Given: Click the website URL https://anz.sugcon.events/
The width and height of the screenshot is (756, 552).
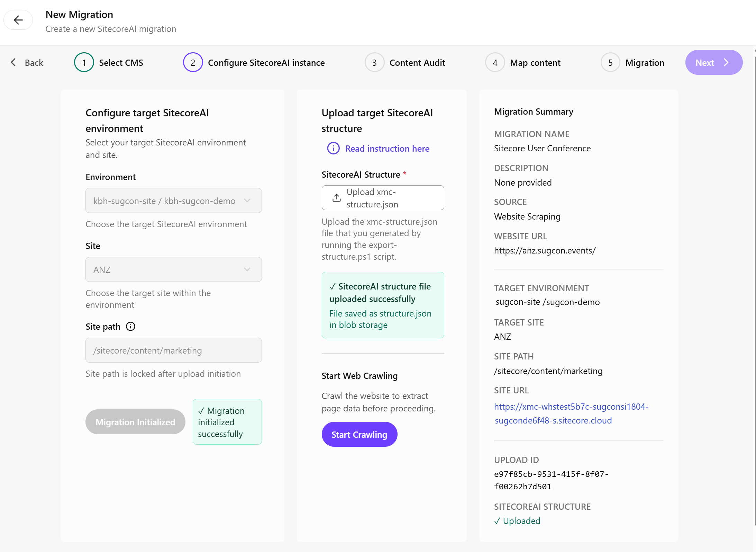Looking at the screenshot, I should [545, 250].
